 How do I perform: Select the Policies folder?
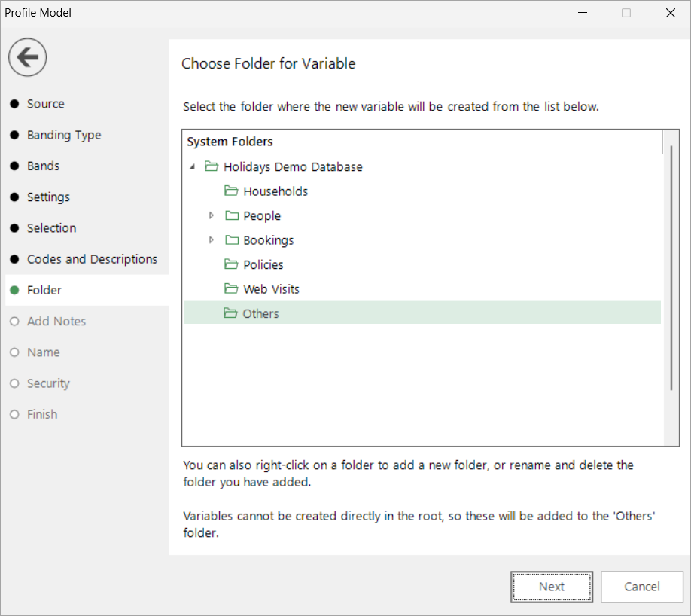[x=263, y=264]
